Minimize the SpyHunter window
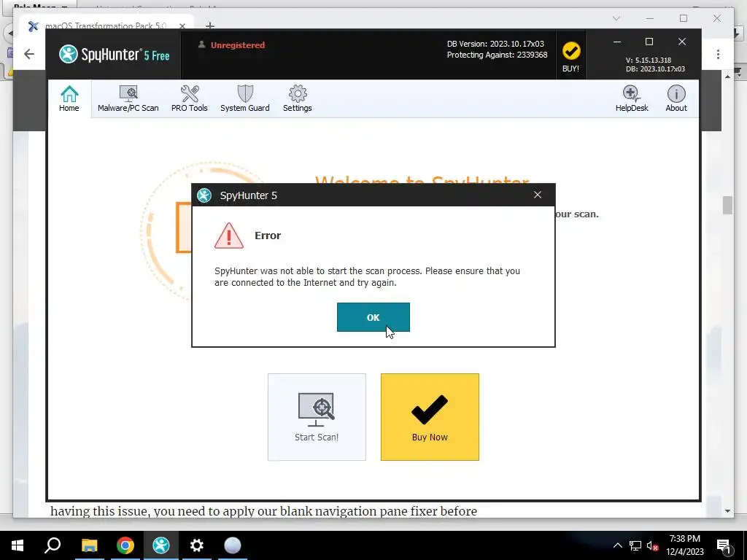 tap(617, 42)
